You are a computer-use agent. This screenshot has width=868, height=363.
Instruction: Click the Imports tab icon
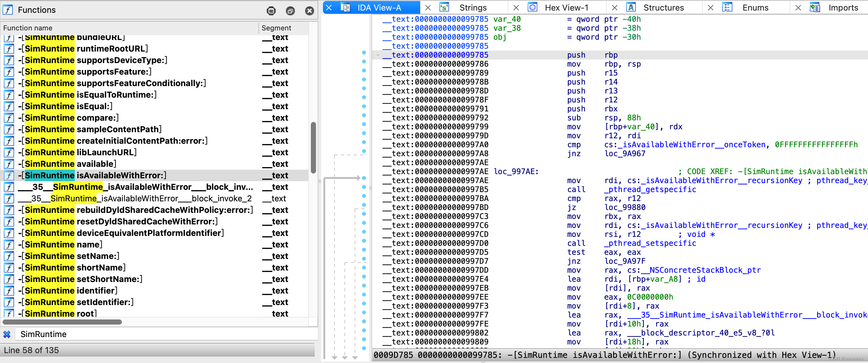(814, 7)
